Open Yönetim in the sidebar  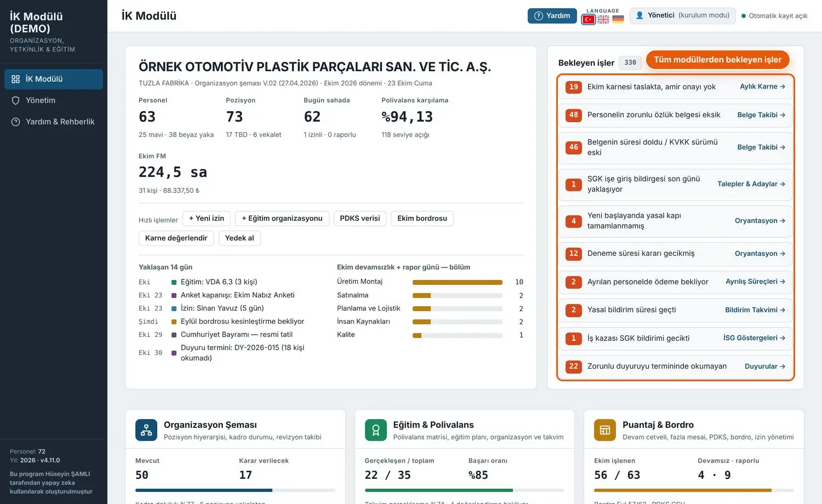point(54,100)
